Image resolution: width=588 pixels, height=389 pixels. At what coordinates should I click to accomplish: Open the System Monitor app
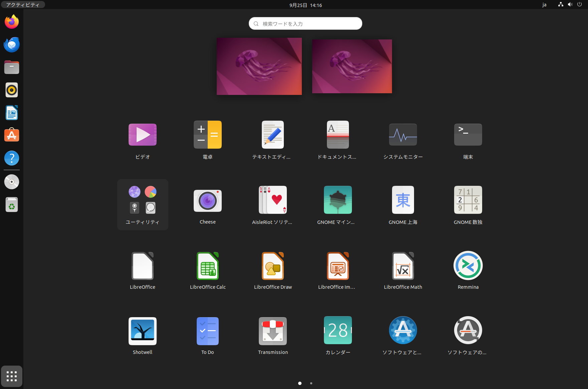click(403, 135)
